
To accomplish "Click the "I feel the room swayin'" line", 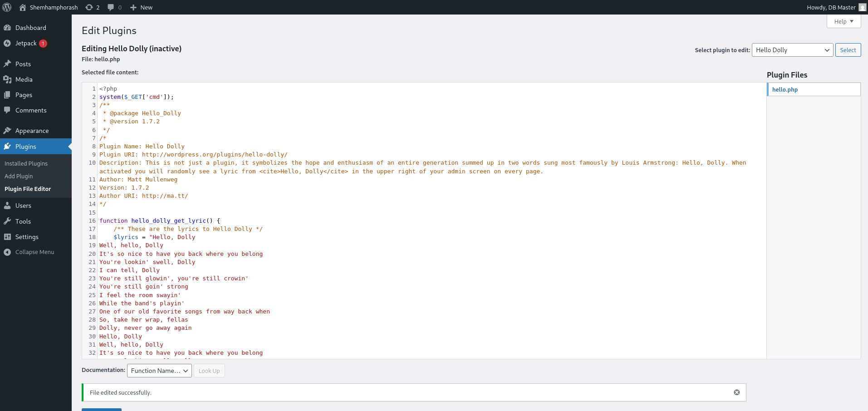I will coord(140,295).
